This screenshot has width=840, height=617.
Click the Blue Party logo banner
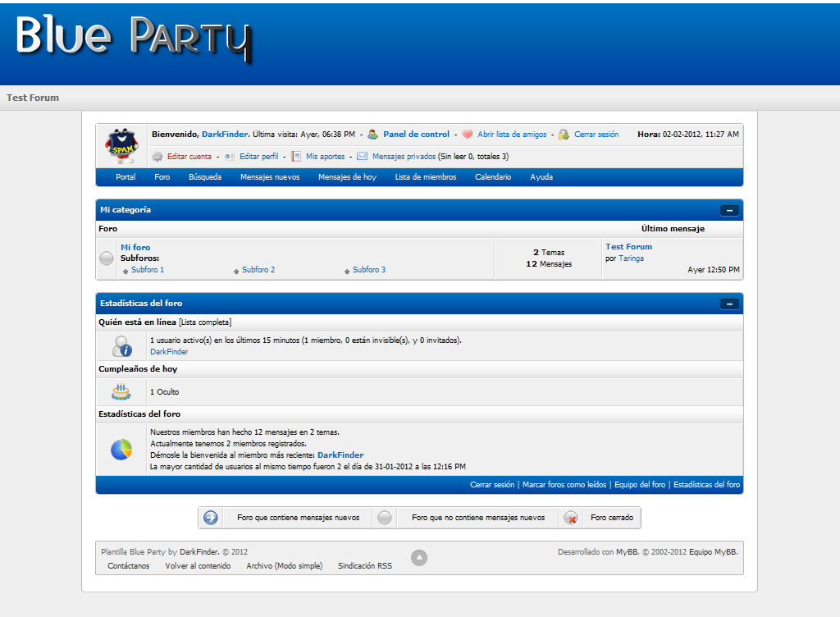pyautogui.click(x=134, y=39)
